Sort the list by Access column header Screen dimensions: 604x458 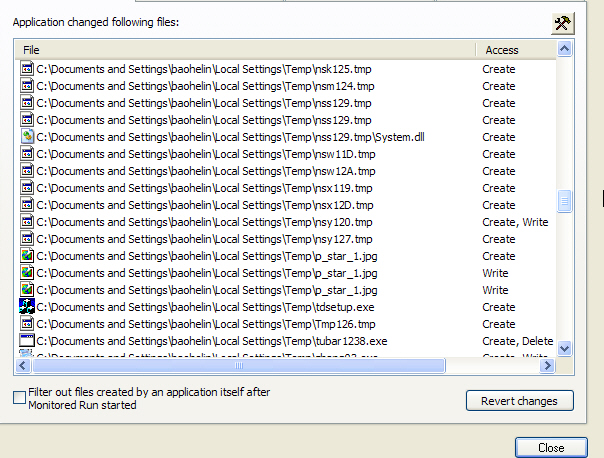click(515, 49)
